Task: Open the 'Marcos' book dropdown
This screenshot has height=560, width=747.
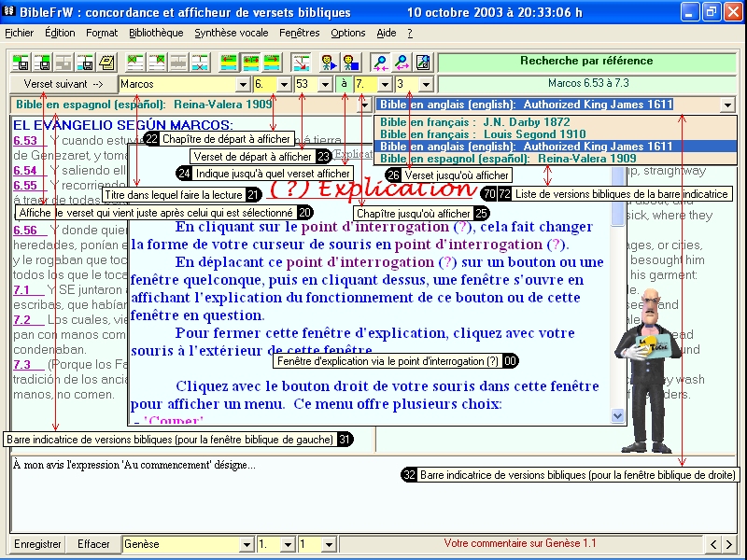Action: 243,85
